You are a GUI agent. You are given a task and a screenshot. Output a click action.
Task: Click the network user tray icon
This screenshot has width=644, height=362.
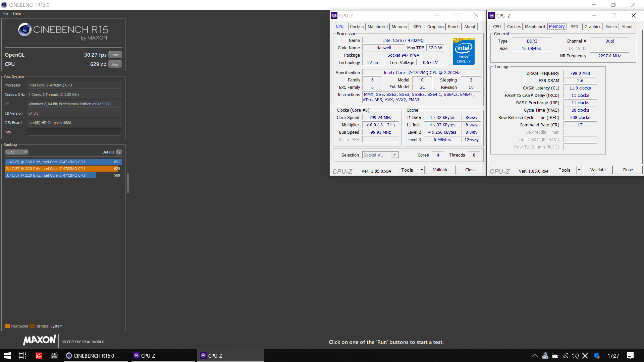[x=545, y=356]
